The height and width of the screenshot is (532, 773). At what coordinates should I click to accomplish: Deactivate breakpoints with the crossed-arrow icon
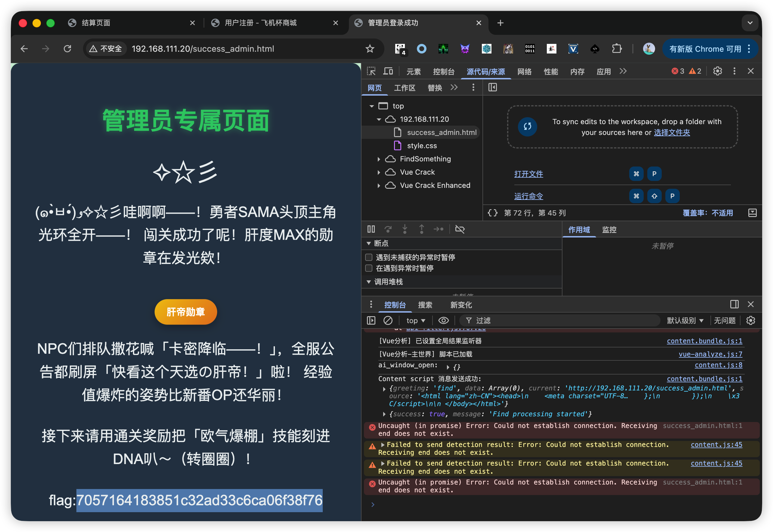pyautogui.click(x=460, y=229)
